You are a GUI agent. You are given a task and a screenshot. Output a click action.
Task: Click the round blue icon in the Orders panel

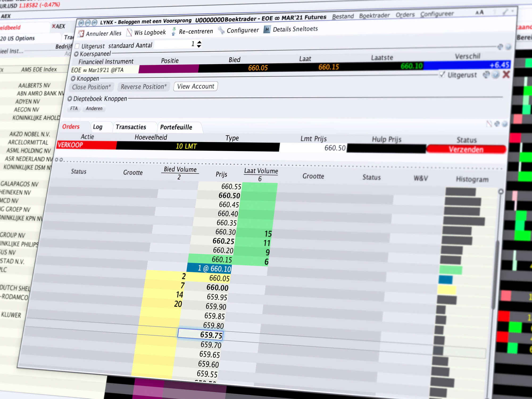coord(505,124)
